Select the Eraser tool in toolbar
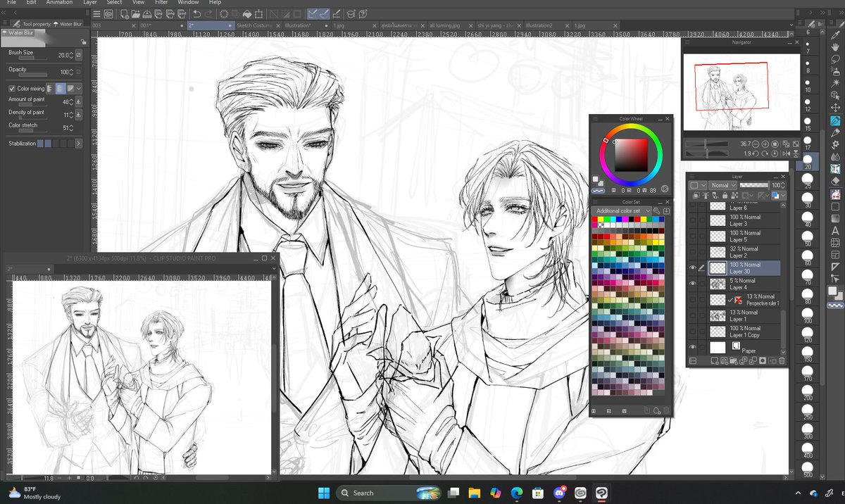 (835, 181)
